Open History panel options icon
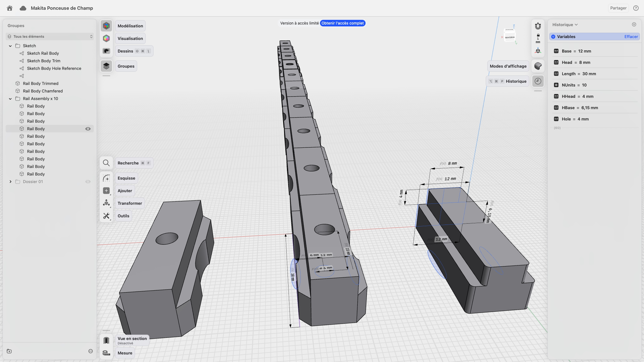Image resolution: width=644 pixels, height=362 pixels. (634, 25)
